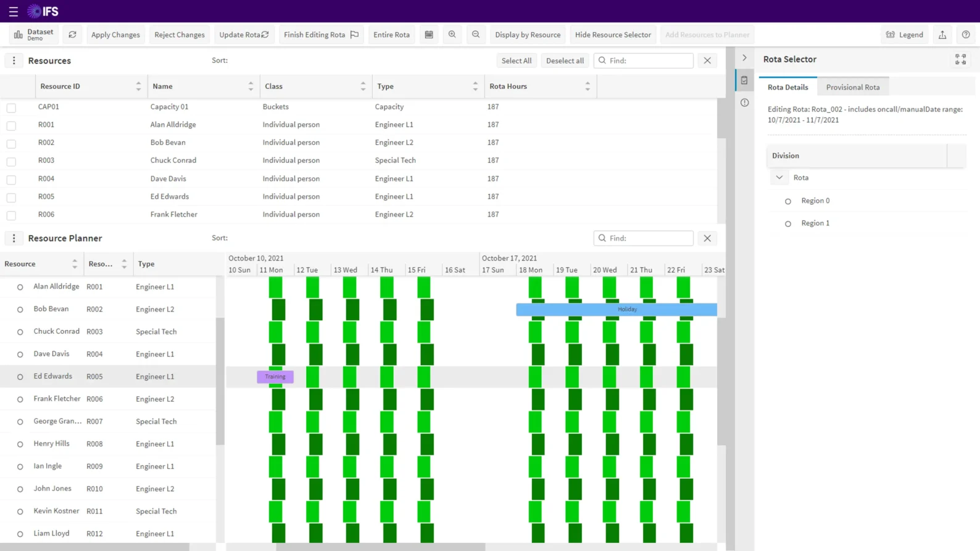Collapse the Rota tree node
Image resolution: width=980 pixels, height=551 pixels.
[779, 178]
